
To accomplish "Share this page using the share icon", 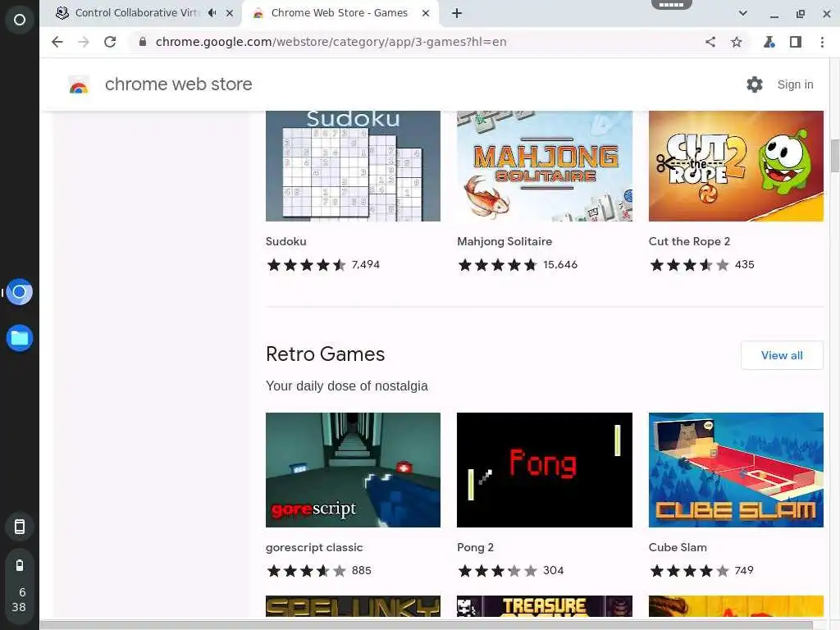I will [710, 42].
